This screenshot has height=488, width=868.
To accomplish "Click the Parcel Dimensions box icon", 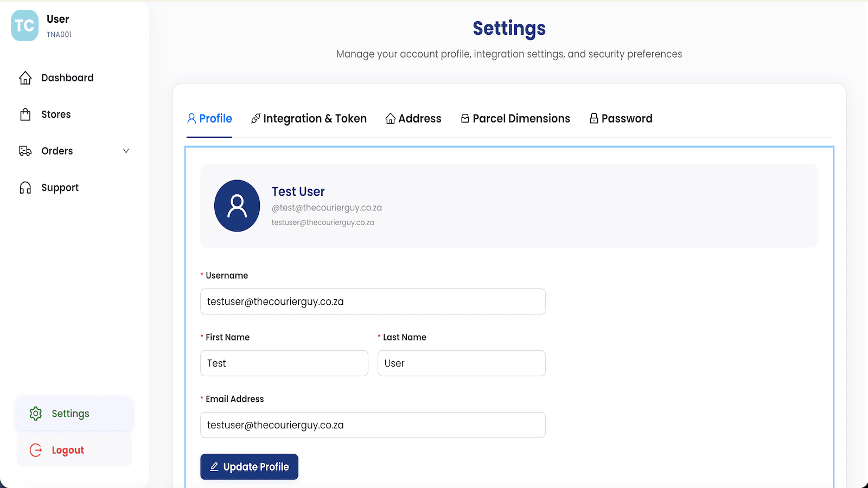I will coord(465,118).
